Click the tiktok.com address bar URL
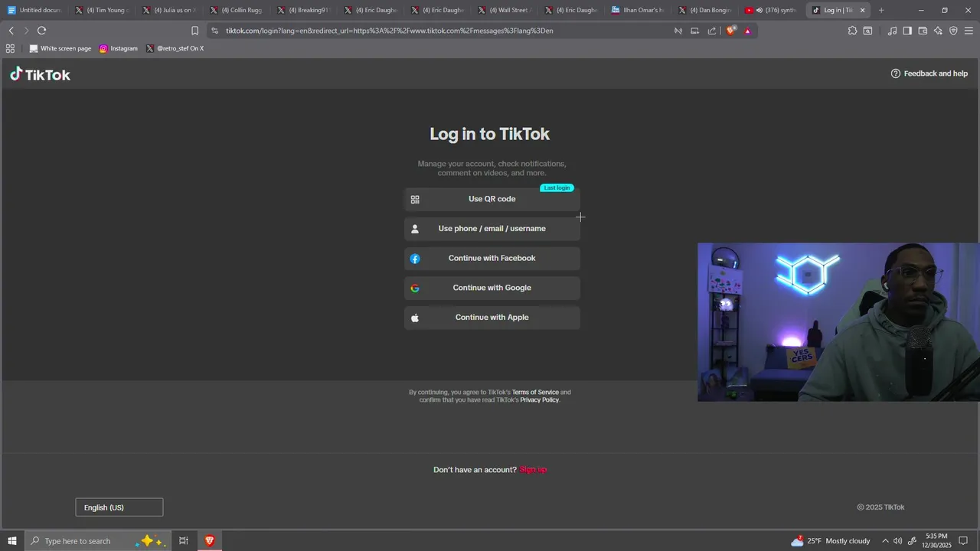The width and height of the screenshot is (980, 551). pos(389,31)
